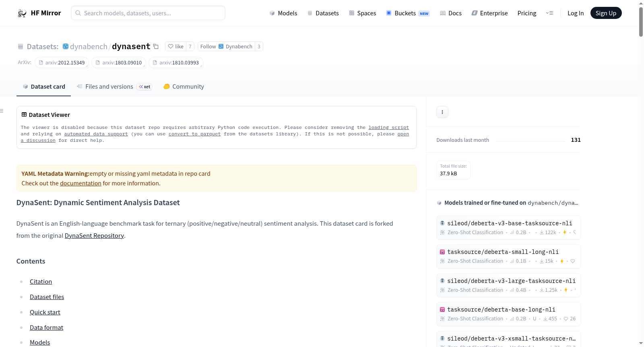Like the dynasent dataset

coord(176,47)
